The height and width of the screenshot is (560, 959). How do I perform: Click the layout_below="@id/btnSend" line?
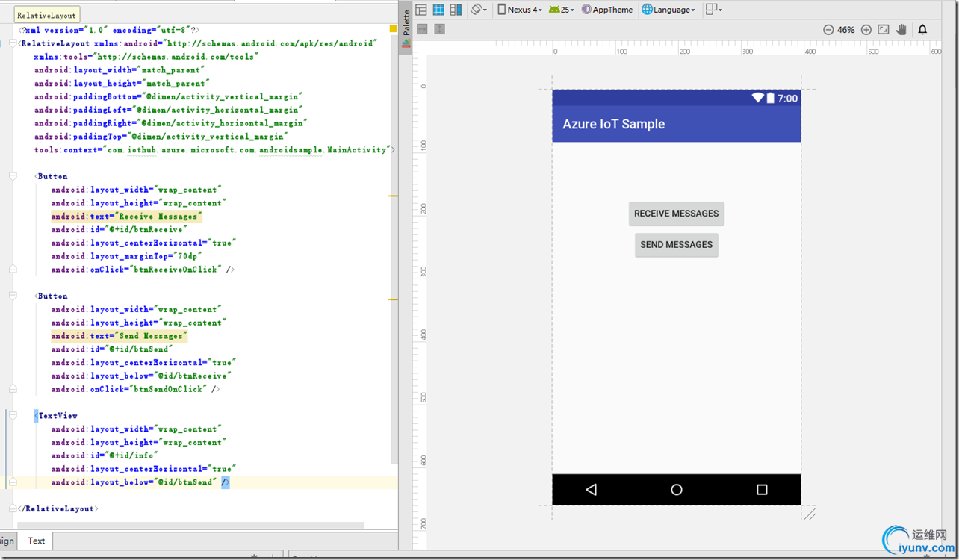pos(140,482)
